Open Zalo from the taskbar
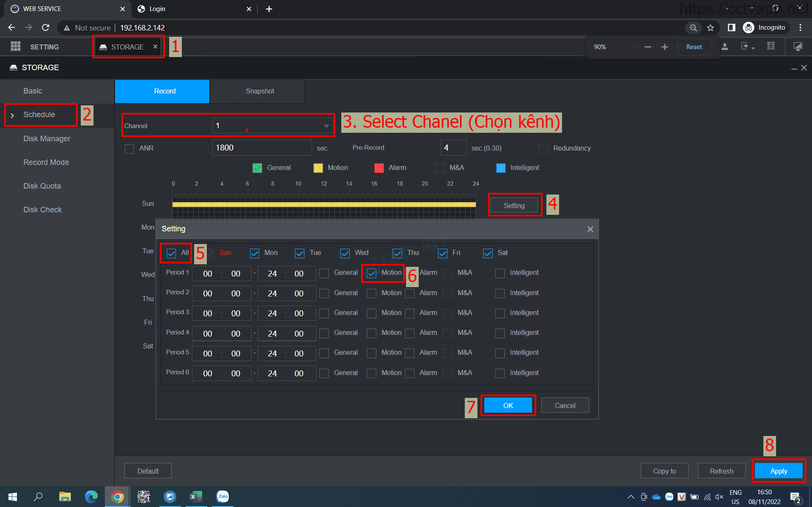Screen dimensions: 812x507 222,496
